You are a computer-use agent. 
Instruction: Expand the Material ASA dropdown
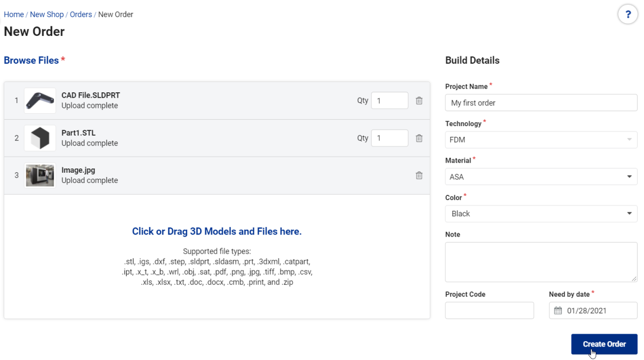pyautogui.click(x=541, y=177)
